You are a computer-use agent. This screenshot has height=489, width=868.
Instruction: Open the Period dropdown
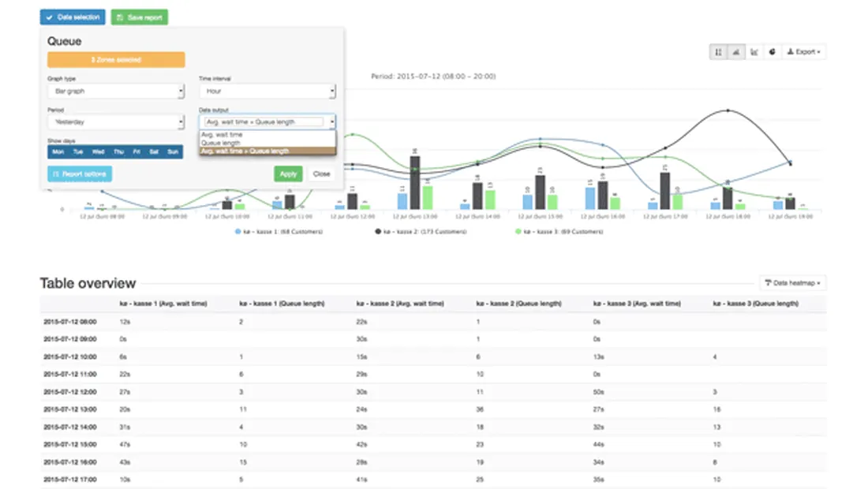coord(116,122)
